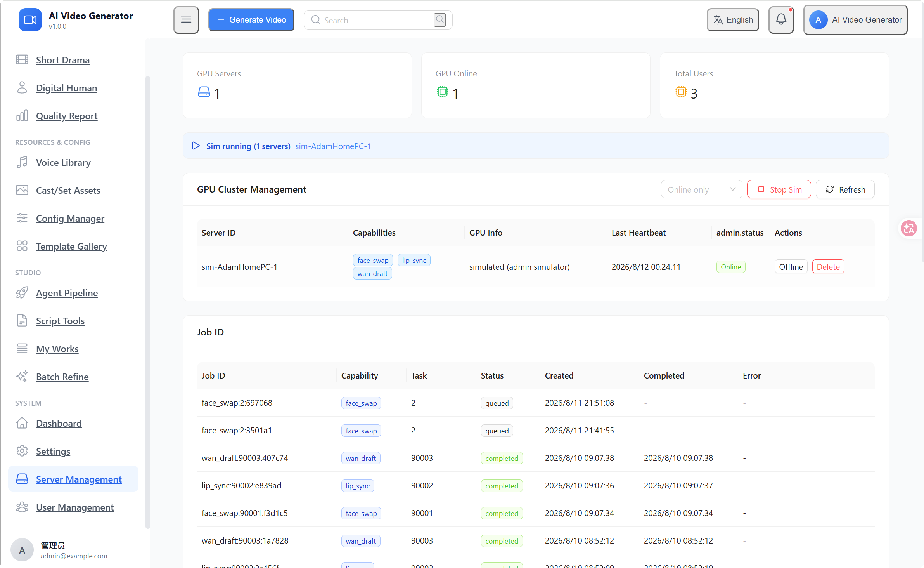Click the Template Gallery grid icon

point(22,246)
